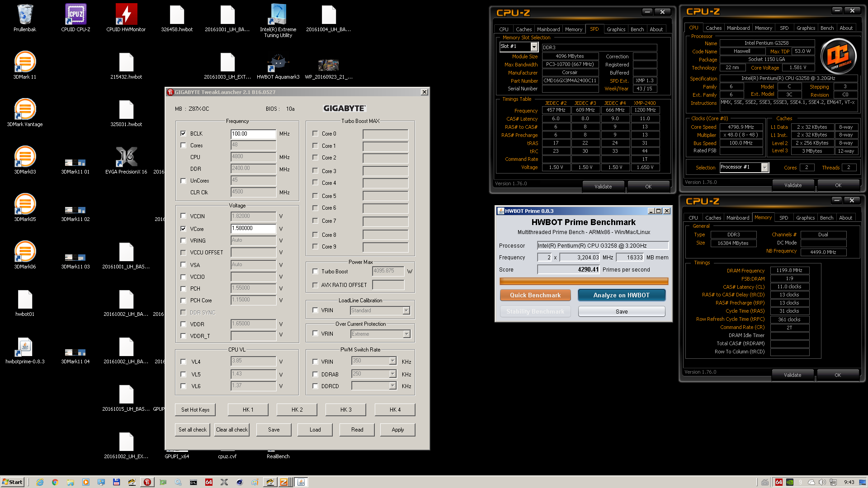Open PWM Switch Rate VRIN 350 dropdown
The height and width of the screenshot is (488, 868).
[392, 361]
